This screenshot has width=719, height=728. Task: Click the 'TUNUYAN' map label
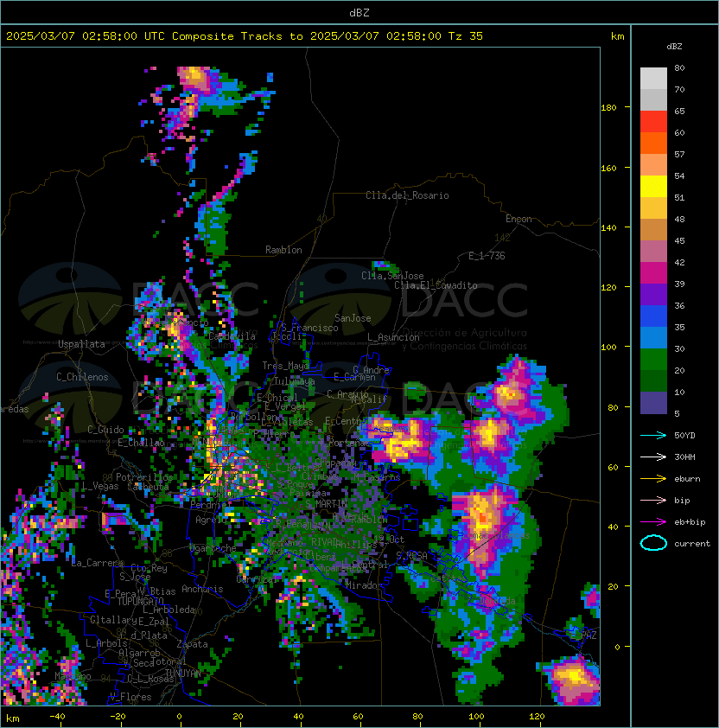[x=183, y=674]
